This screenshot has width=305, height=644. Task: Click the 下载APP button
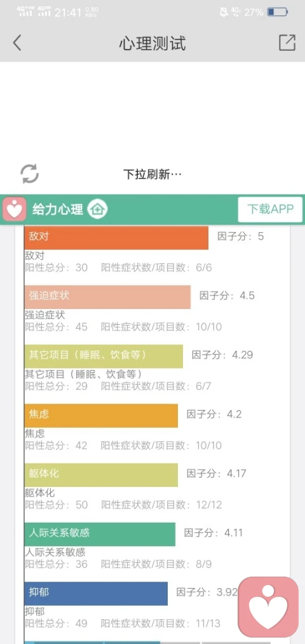pyautogui.click(x=270, y=209)
